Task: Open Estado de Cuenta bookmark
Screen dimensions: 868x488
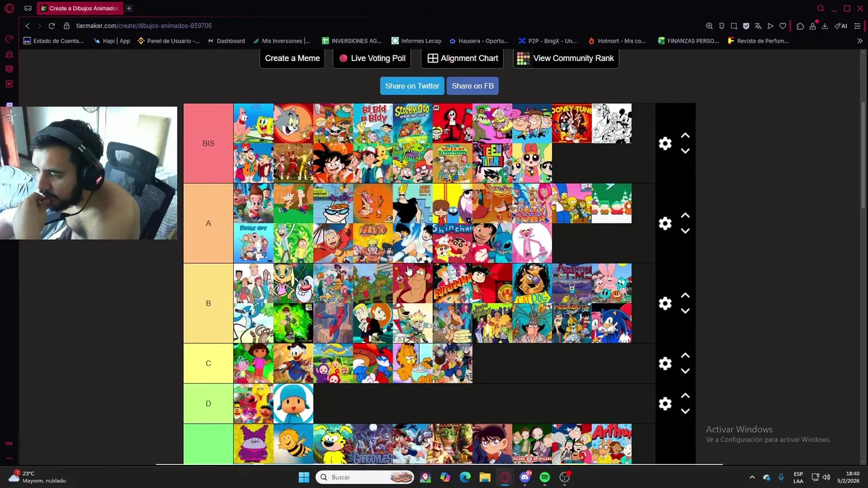Action: (54, 41)
